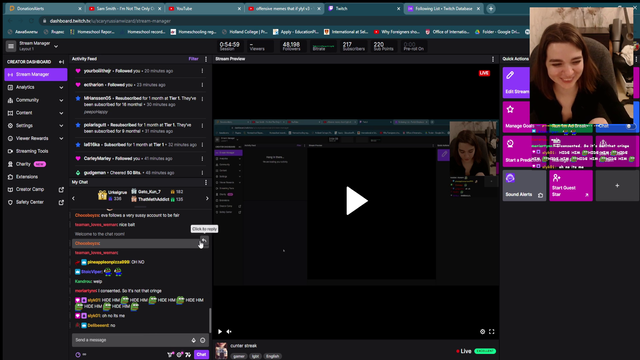Screen dimensions: 640x360
Task: Collapse the Creator Dashboard sidebar
Action: pos(61,62)
